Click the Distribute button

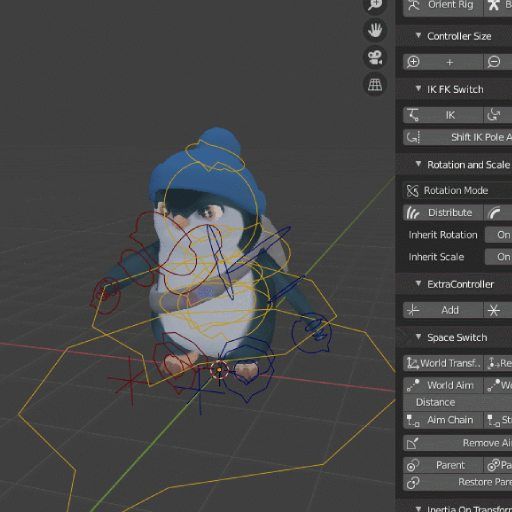click(x=443, y=213)
